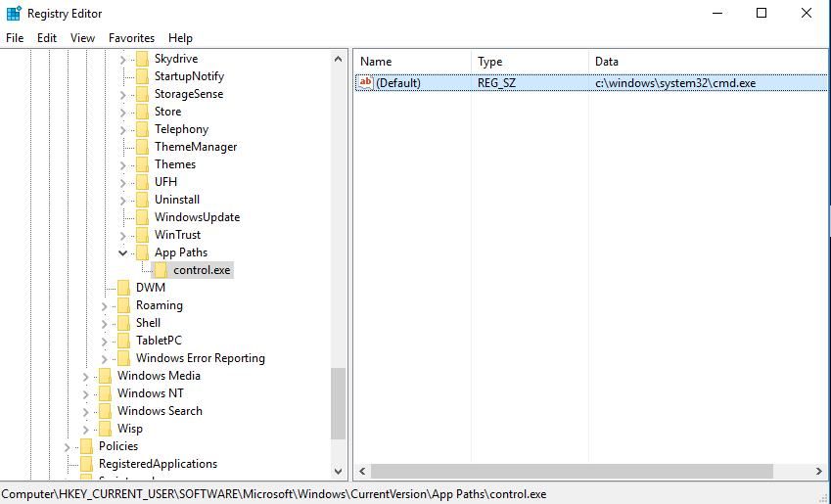Expand the Windows Error Reporting key
This screenshot has width=831, height=504.
pyautogui.click(x=105, y=359)
